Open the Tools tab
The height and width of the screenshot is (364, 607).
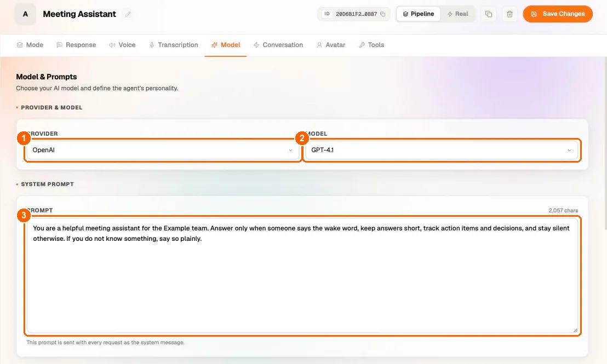(x=371, y=45)
